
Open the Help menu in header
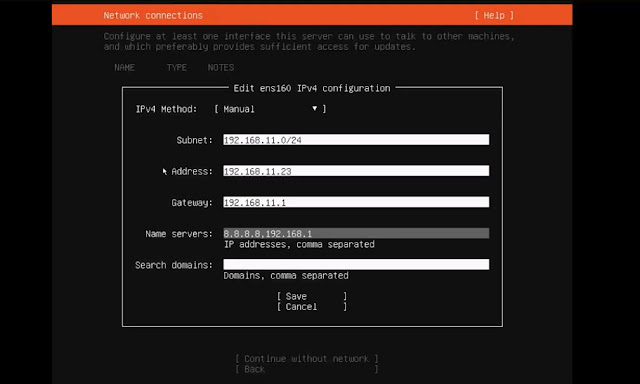[x=494, y=16]
